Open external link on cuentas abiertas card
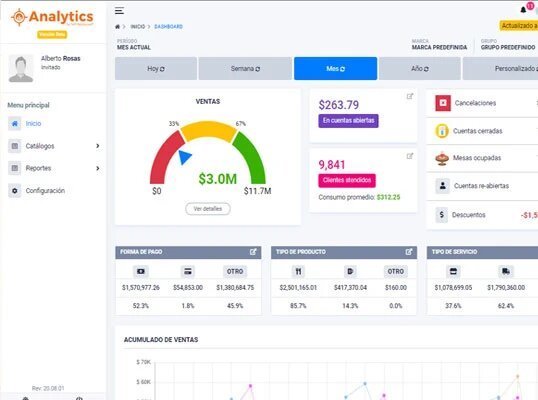This screenshot has width=538, height=400. tap(410, 96)
